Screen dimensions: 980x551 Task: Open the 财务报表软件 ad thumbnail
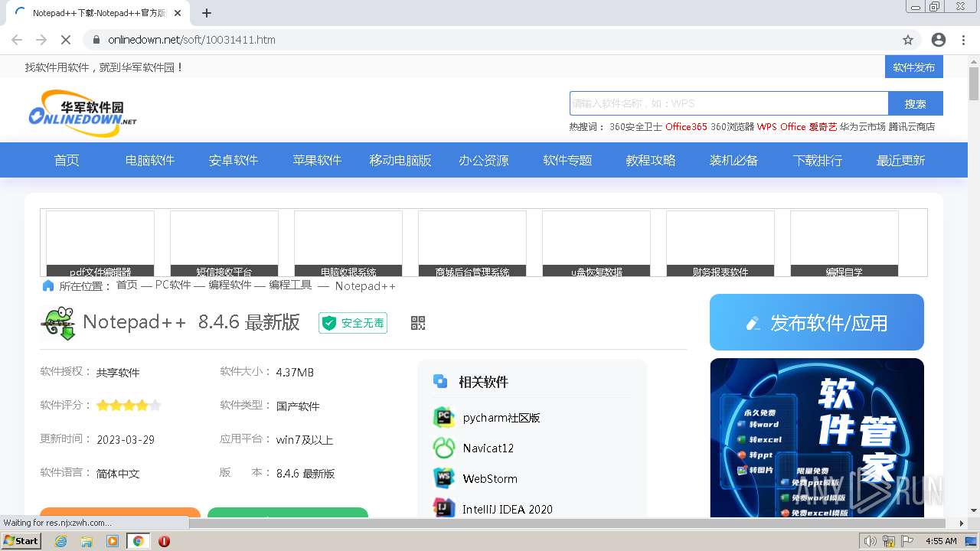(720, 243)
